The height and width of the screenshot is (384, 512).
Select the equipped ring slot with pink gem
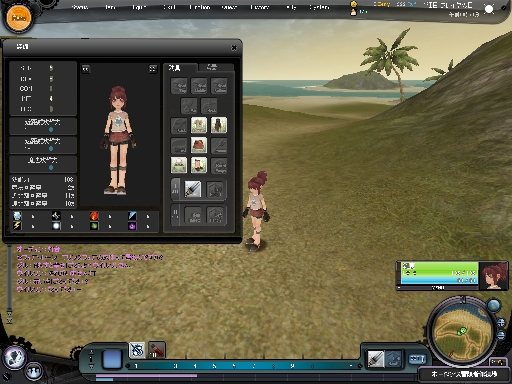[x=179, y=165]
